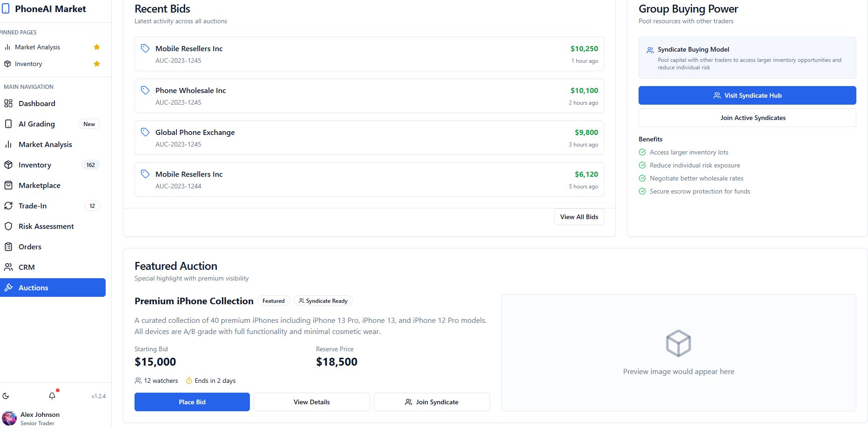Click checkmark beside Access larger inventory lots

(x=642, y=152)
